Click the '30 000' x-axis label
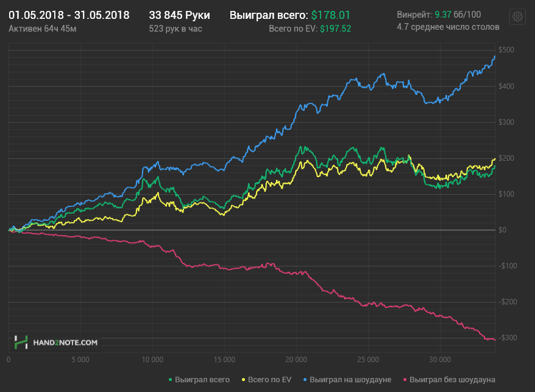The width and height of the screenshot is (535, 392). coord(440,360)
